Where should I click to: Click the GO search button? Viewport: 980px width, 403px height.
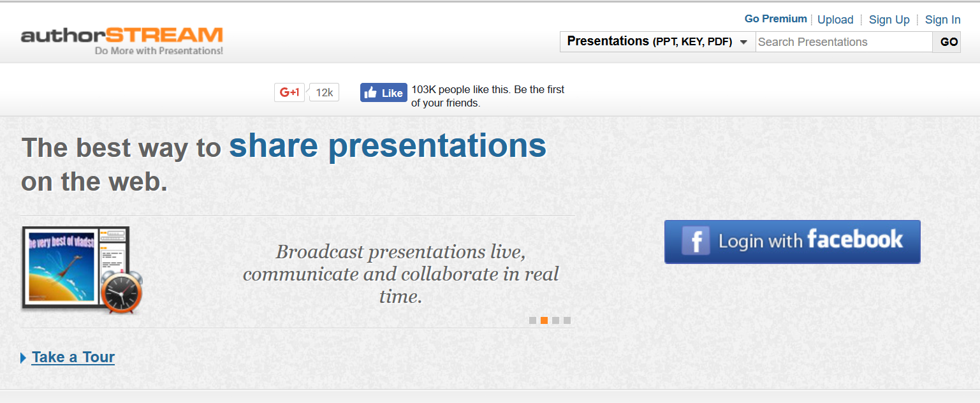(x=947, y=42)
